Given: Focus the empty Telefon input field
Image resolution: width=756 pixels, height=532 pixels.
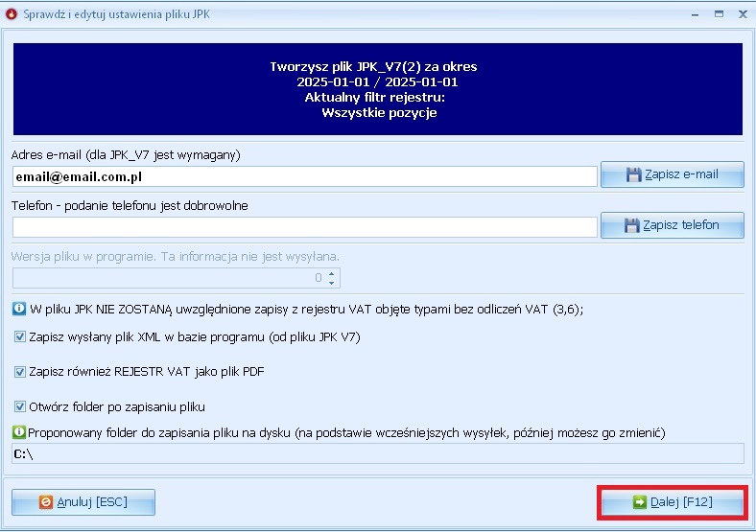Looking at the screenshot, I should click(x=305, y=227).
